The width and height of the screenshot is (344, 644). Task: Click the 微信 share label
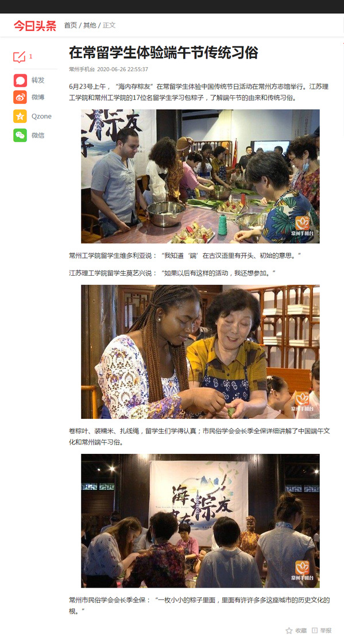(38, 135)
